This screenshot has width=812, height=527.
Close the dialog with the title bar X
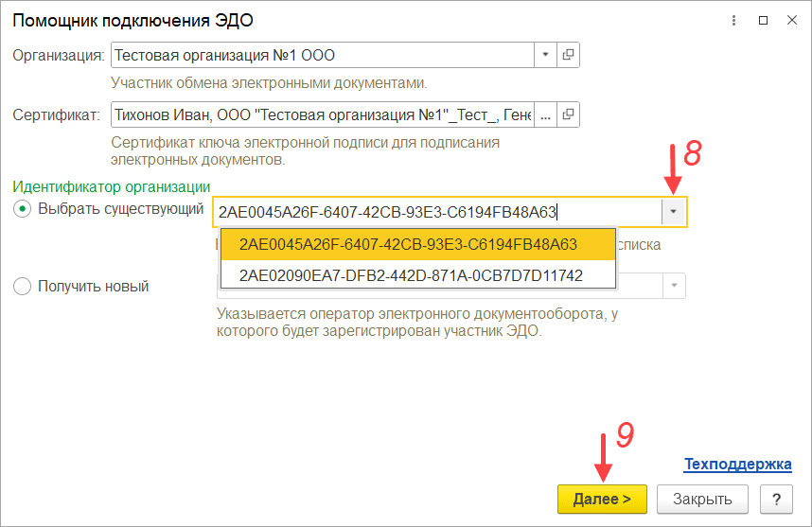[792, 20]
